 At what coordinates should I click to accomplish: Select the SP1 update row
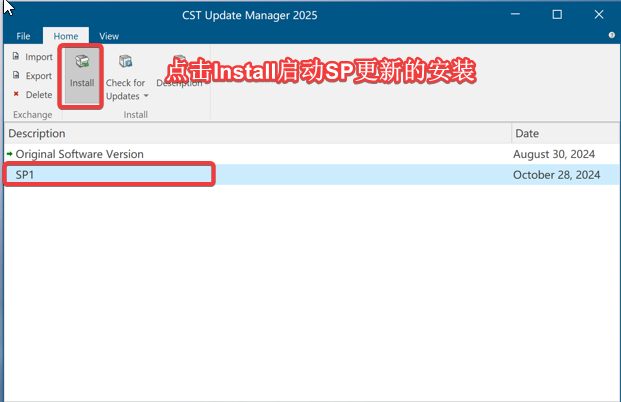tap(312, 175)
